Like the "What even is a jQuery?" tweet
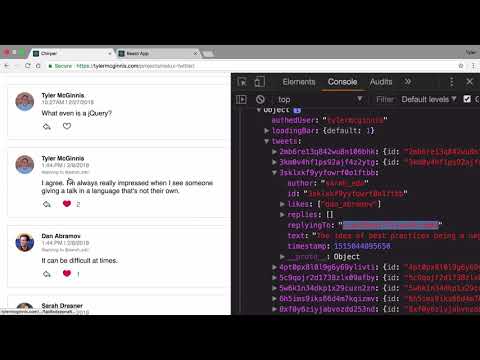This screenshot has height=360, width=480. [67, 126]
